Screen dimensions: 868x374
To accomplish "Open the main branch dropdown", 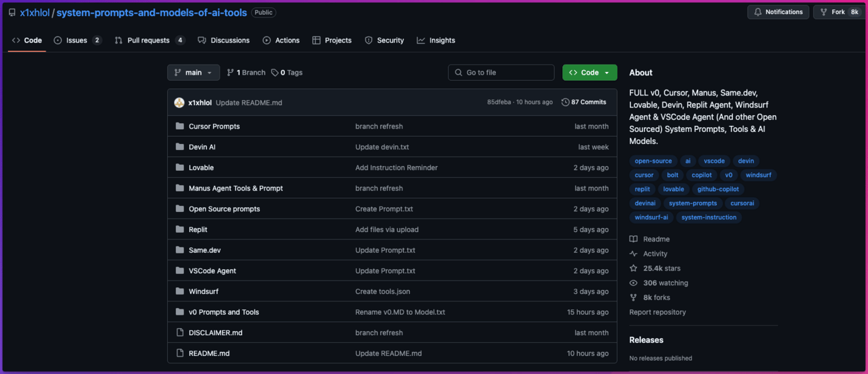I will tap(193, 73).
